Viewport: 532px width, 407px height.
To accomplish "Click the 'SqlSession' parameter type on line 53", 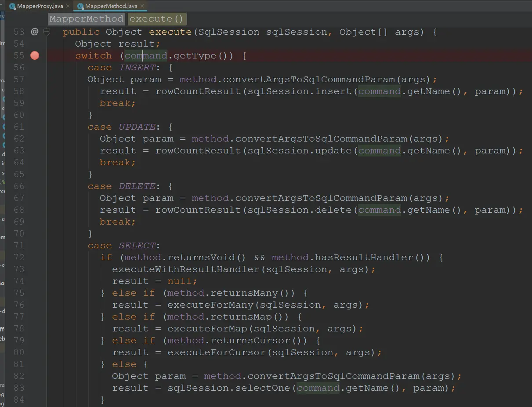I will click(229, 32).
